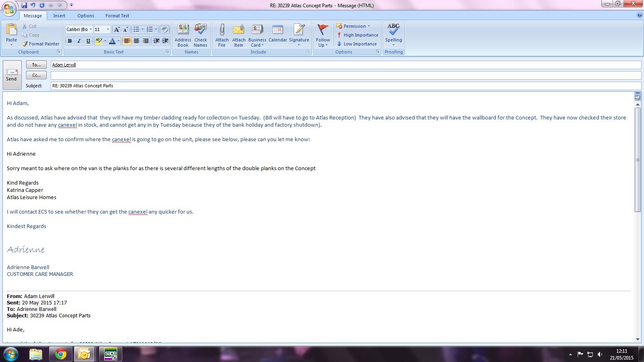Open the Spelling check tool
Screen dimensions: 644x362
(393, 35)
